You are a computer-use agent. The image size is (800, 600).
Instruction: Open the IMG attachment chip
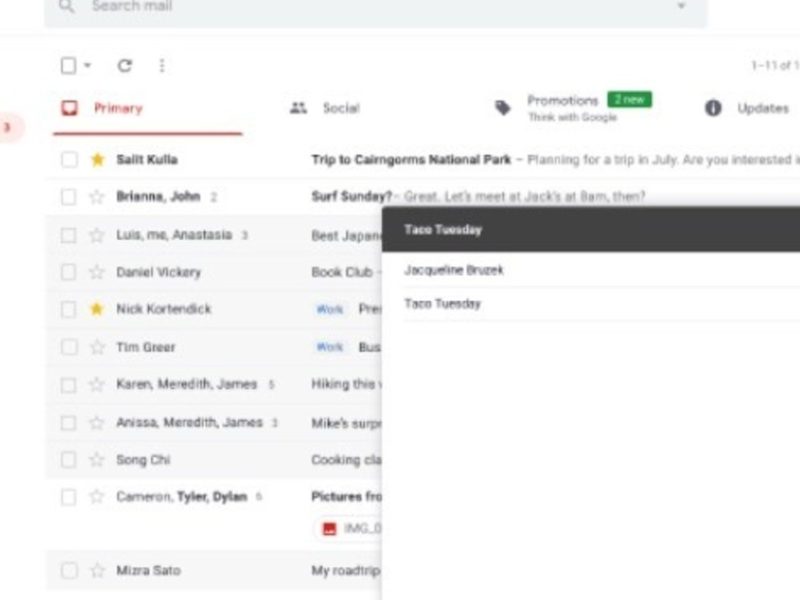click(x=349, y=529)
